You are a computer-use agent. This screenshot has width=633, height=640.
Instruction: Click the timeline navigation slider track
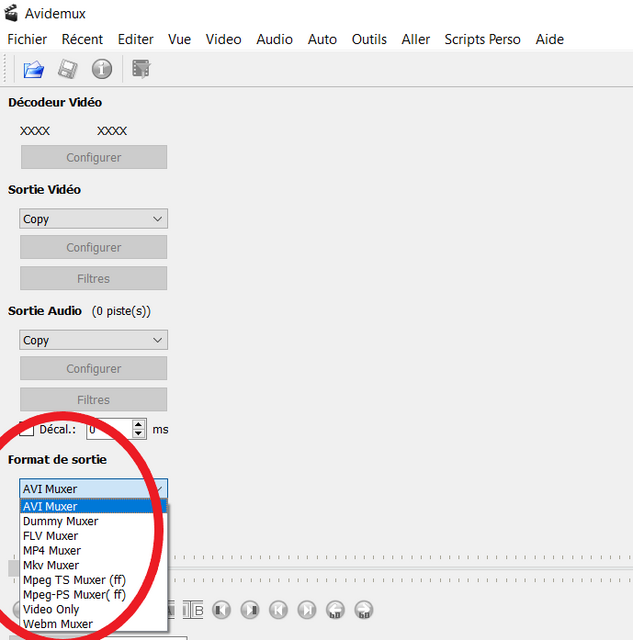[400, 568]
